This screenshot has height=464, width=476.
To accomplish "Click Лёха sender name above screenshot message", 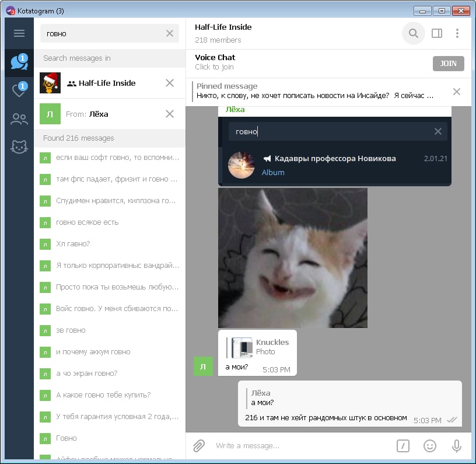I will pos(235,110).
